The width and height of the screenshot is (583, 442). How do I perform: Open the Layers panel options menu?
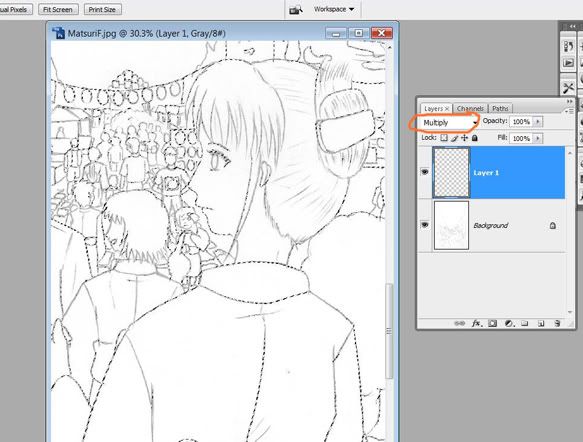click(569, 111)
